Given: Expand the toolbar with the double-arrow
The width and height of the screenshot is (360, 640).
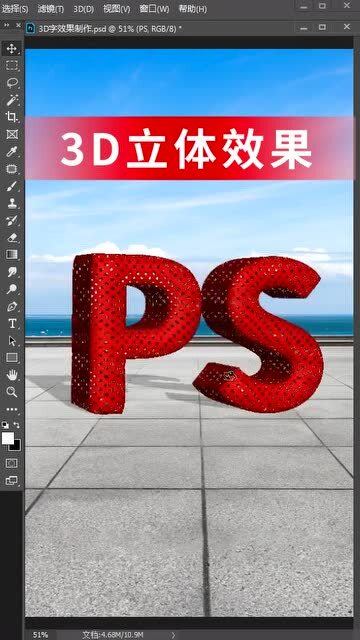Looking at the screenshot, I should [x=7, y=25].
